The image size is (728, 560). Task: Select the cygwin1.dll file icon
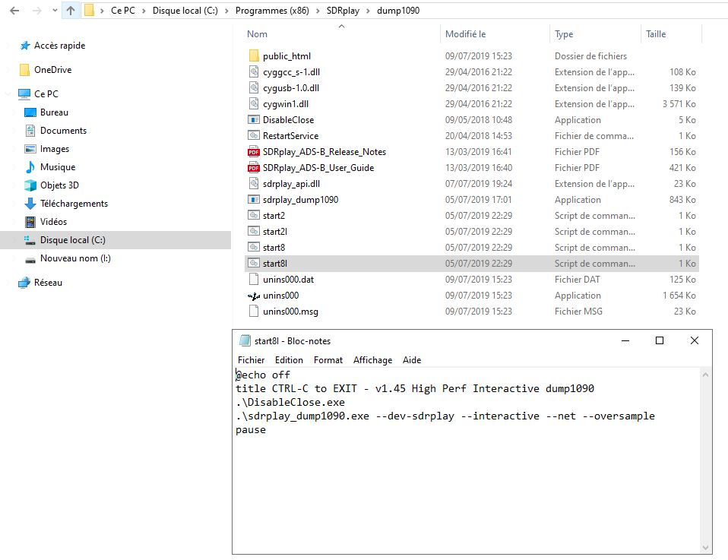pos(254,103)
